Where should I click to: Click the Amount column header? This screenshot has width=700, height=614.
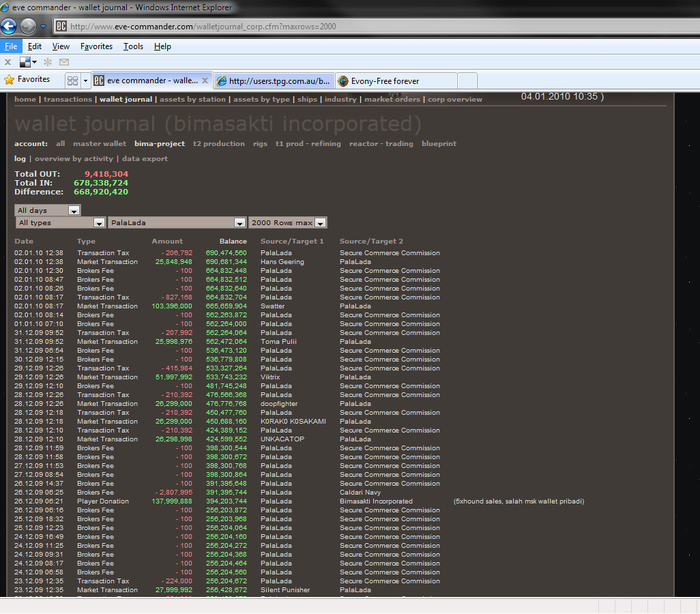click(x=167, y=241)
